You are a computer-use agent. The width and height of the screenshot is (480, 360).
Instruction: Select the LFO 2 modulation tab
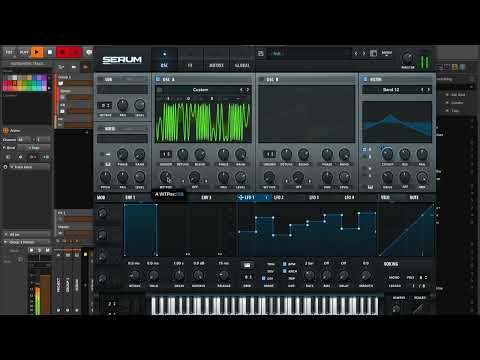coord(279,197)
